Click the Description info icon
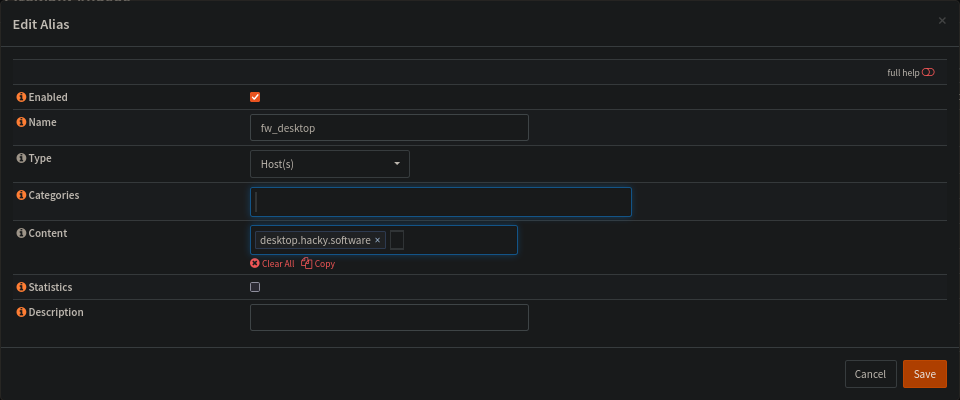 pos(21,312)
